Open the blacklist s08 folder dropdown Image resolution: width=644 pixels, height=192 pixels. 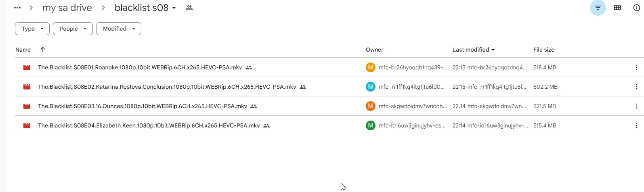coord(174,8)
